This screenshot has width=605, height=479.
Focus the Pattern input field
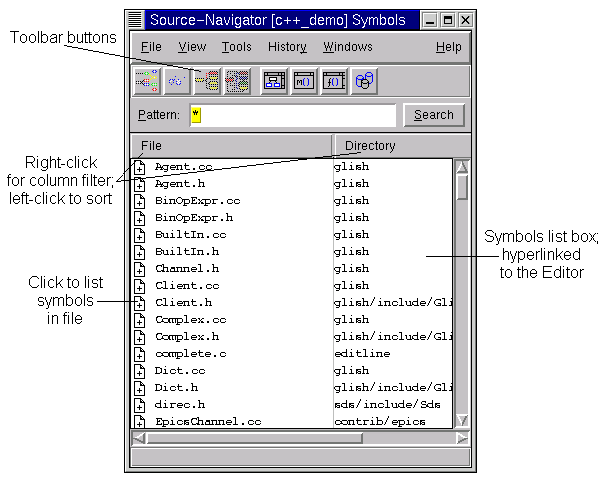point(293,115)
